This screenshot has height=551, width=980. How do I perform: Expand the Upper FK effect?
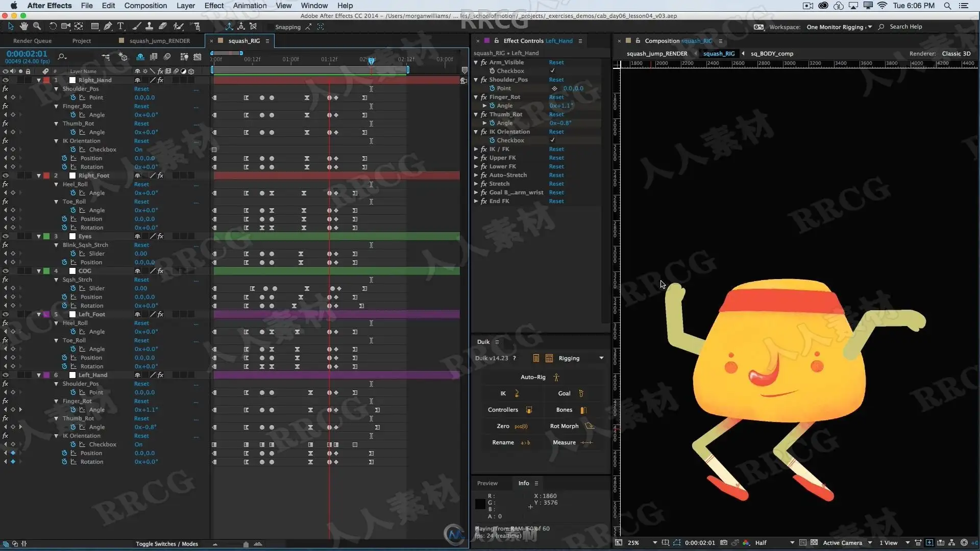(476, 158)
